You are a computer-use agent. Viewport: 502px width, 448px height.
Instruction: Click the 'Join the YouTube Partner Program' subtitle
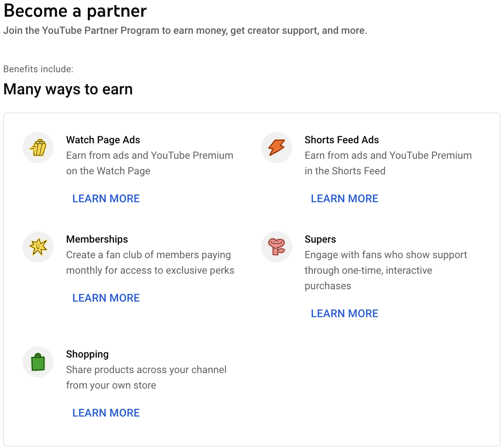pyautogui.click(x=185, y=31)
